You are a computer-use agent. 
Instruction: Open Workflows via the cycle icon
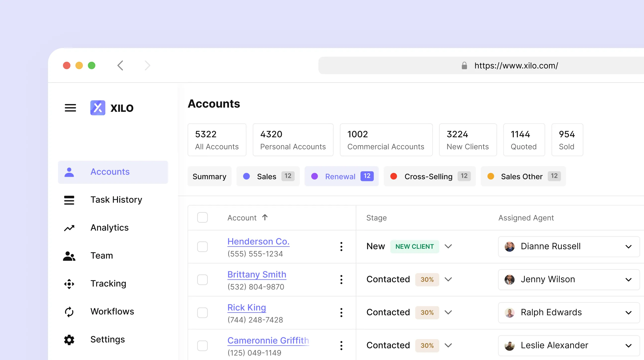(x=69, y=312)
